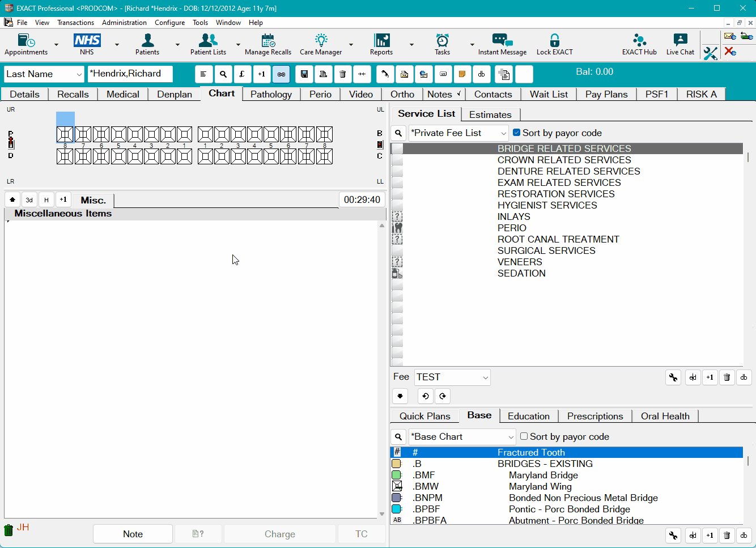
Task: Open the Estimates tab
Action: 490,114
